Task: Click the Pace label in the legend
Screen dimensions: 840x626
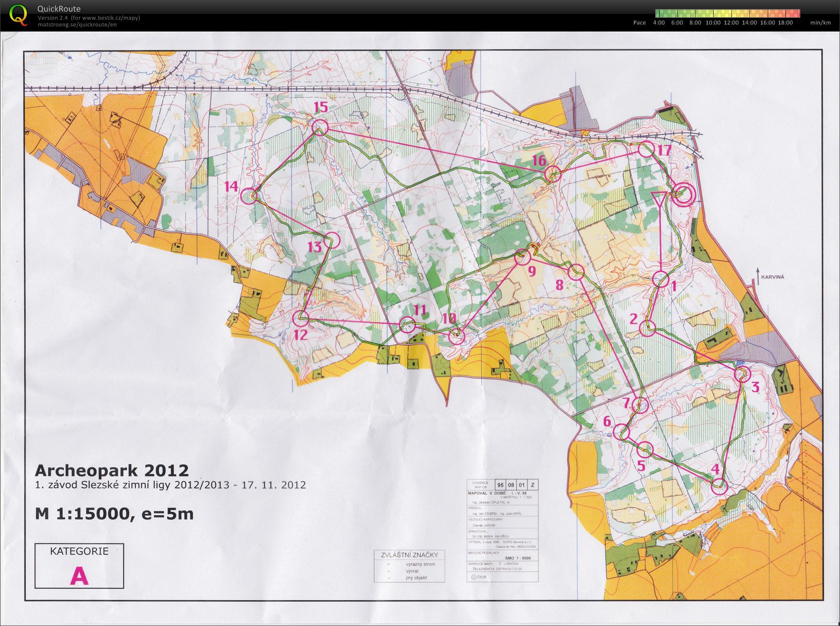Action: [639, 23]
